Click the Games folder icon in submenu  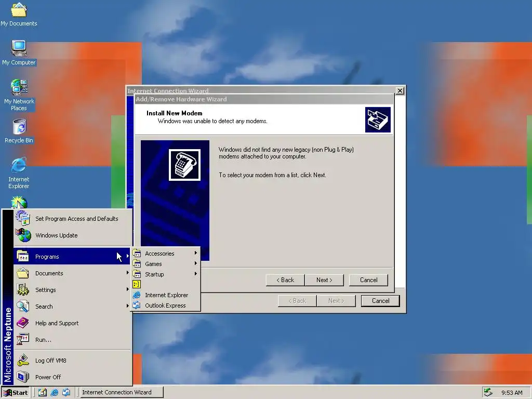(137, 263)
